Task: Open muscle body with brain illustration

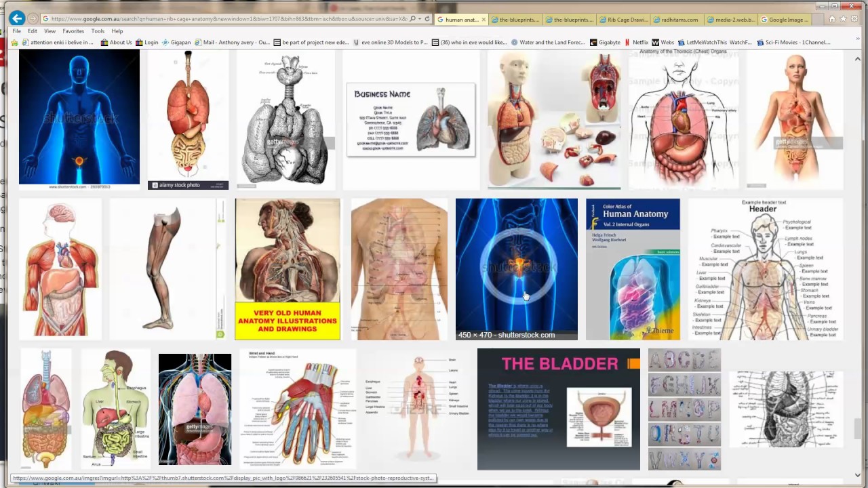Action: [x=60, y=269]
